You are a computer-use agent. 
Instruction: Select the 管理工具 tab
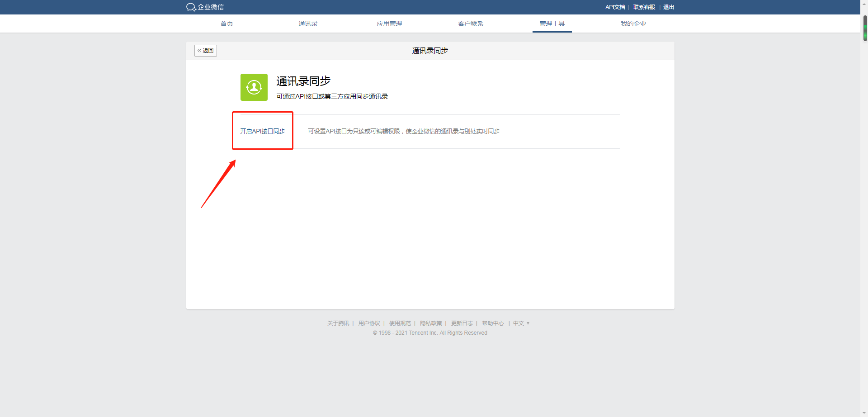pyautogui.click(x=552, y=24)
